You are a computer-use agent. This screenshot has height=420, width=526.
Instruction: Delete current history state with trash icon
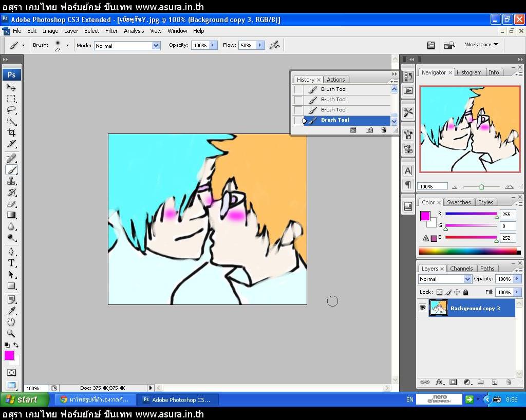tap(384, 130)
